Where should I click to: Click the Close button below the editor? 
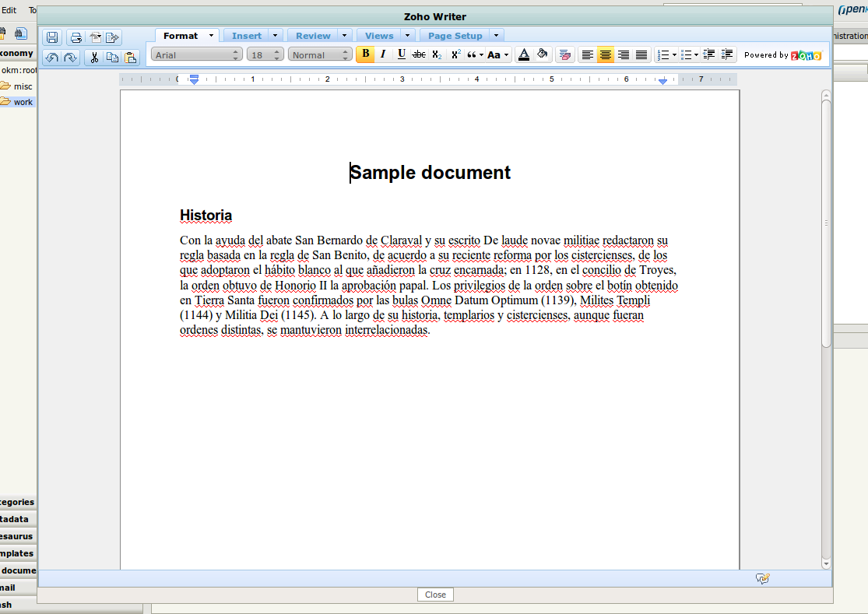(435, 595)
